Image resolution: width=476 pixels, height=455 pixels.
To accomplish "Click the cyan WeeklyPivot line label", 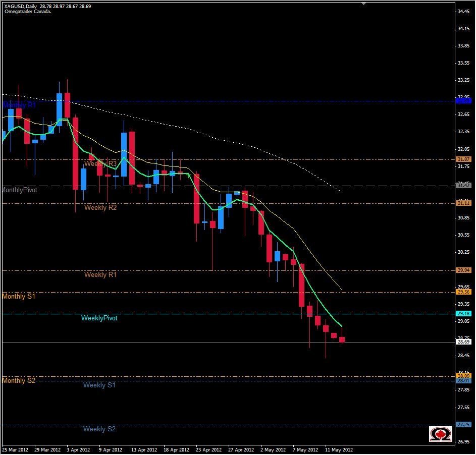I will (99, 318).
